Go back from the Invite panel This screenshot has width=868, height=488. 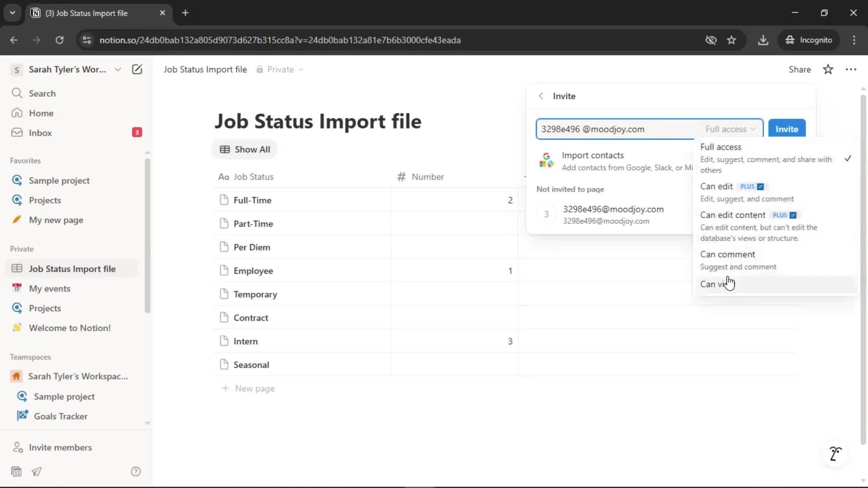pos(541,96)
